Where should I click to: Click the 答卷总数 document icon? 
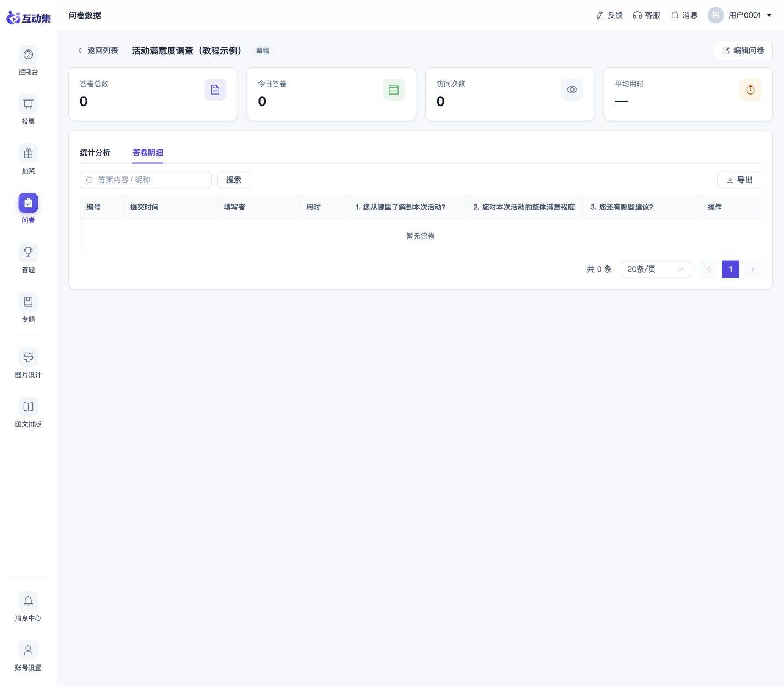tap(215, 90)
